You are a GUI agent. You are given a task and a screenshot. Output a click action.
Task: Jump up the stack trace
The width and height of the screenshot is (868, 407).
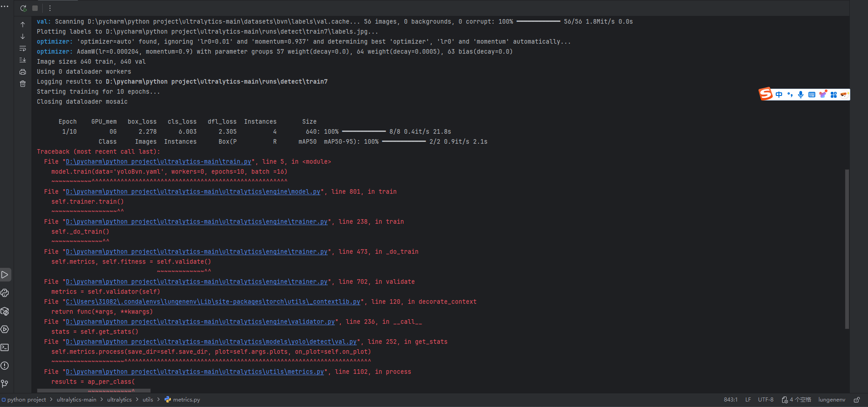(23, 25)
